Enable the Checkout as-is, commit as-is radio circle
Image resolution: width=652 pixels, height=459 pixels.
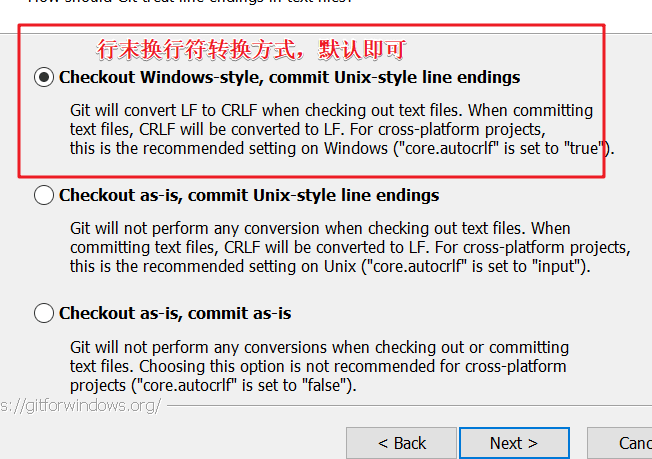(x=44, y=313)
